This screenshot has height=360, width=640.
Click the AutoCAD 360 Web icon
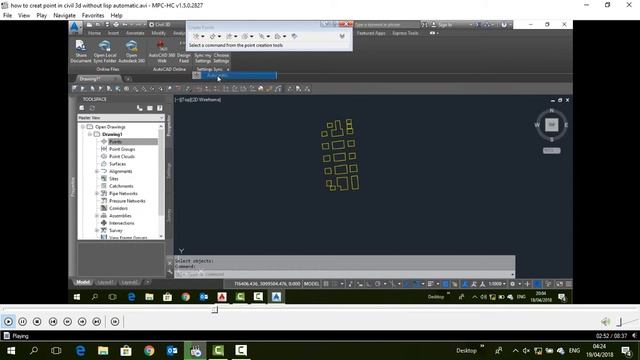coord(162,51)
